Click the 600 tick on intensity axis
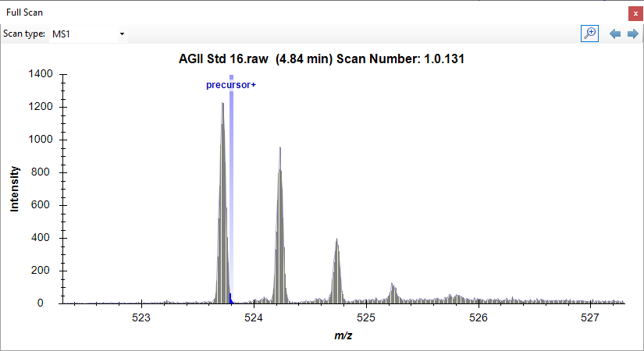 tap(44, 205)
